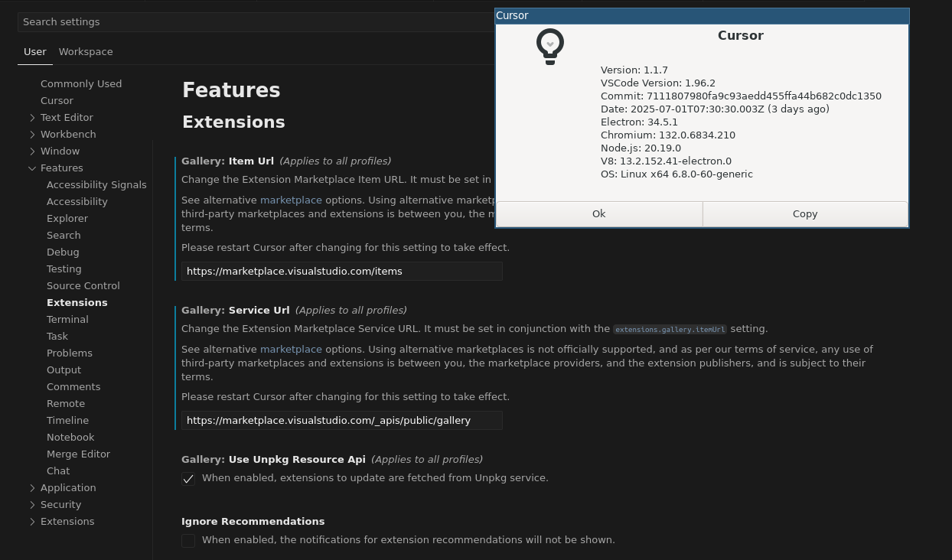The image size is (952, 560).
Task: Click the extensions.gallery.itemUrl setting reference
Action: [x=670, y=330]
